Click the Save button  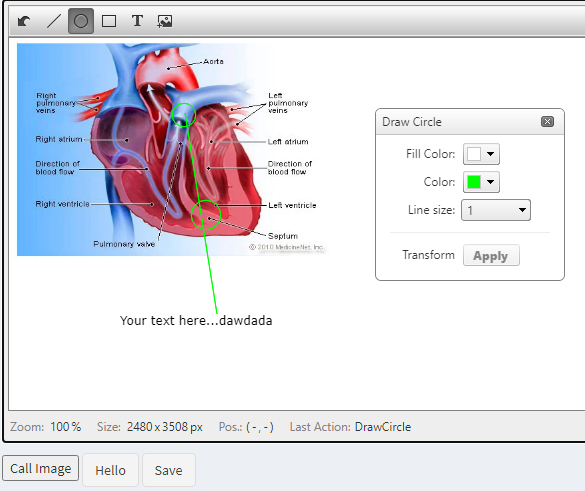coord(169,470)
